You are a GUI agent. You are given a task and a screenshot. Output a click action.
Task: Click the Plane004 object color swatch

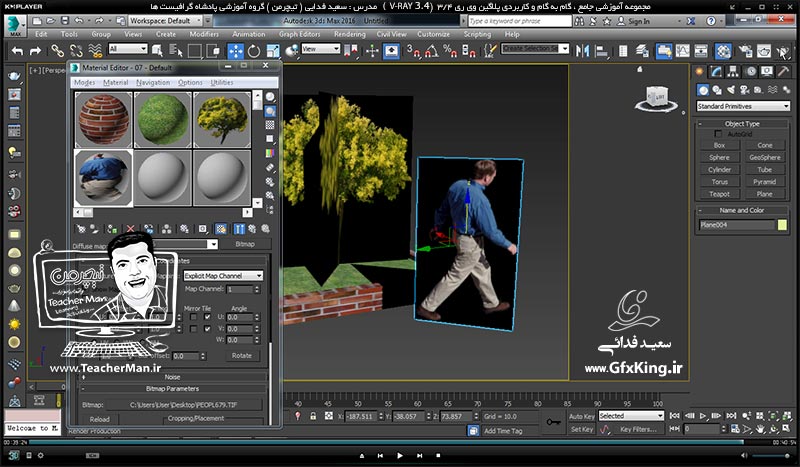pyautogui.click(x=782, y=225)
